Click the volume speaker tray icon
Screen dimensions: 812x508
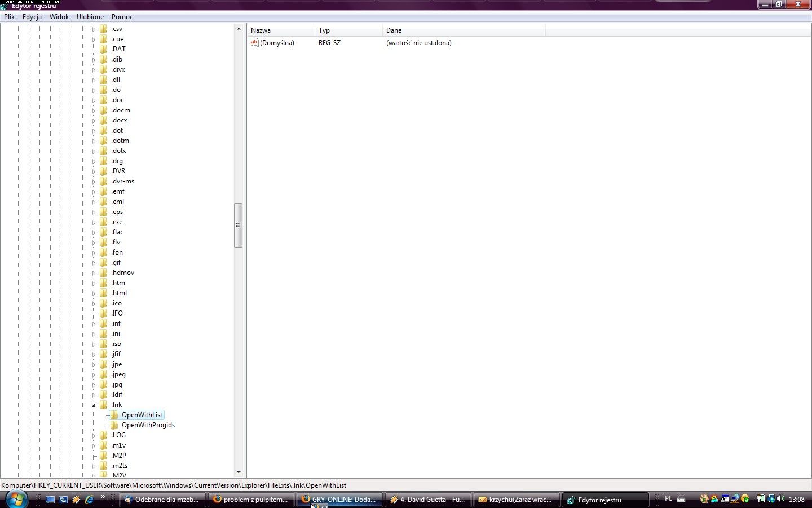tap(781, 499)
